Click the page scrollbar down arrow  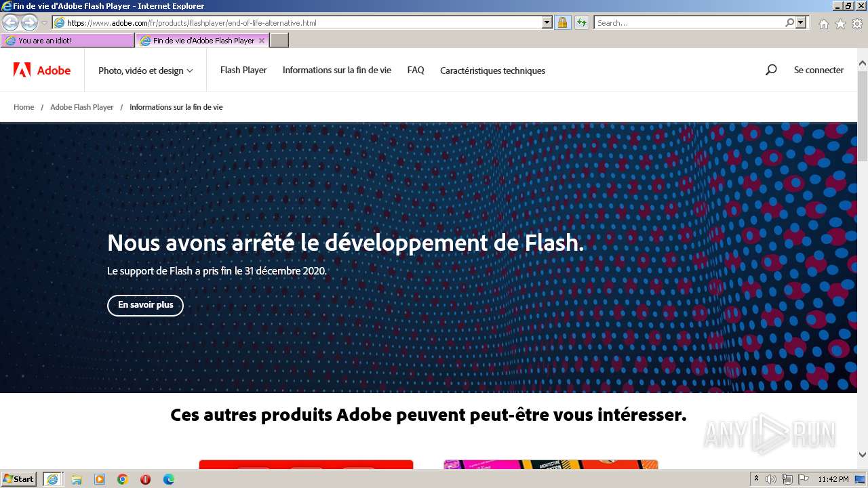tap(862, 455)
